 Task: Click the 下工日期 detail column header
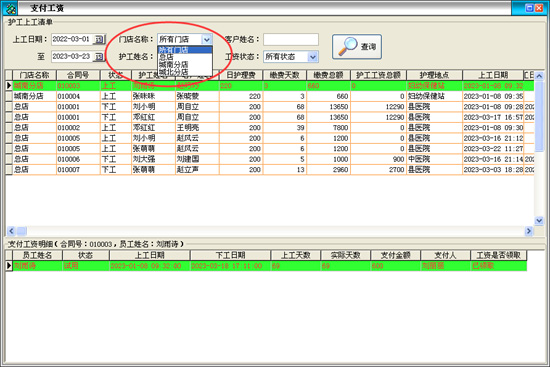click(x=230, y=255)
